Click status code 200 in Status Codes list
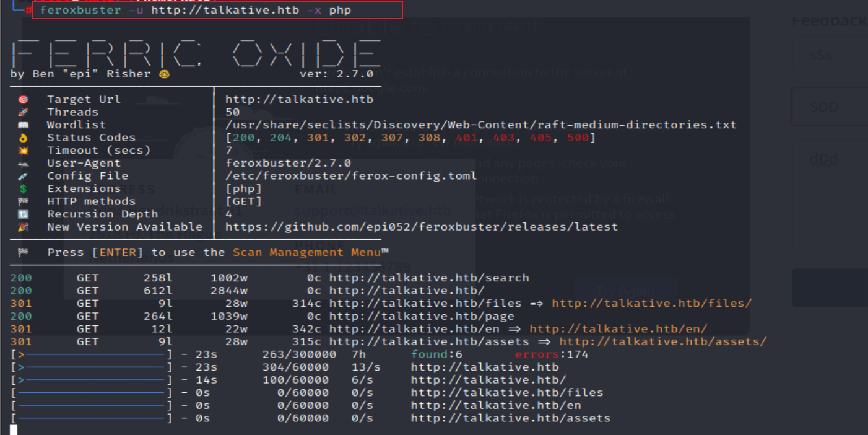Viewport: 868px width, 435px height. click(x=243, y=138)
